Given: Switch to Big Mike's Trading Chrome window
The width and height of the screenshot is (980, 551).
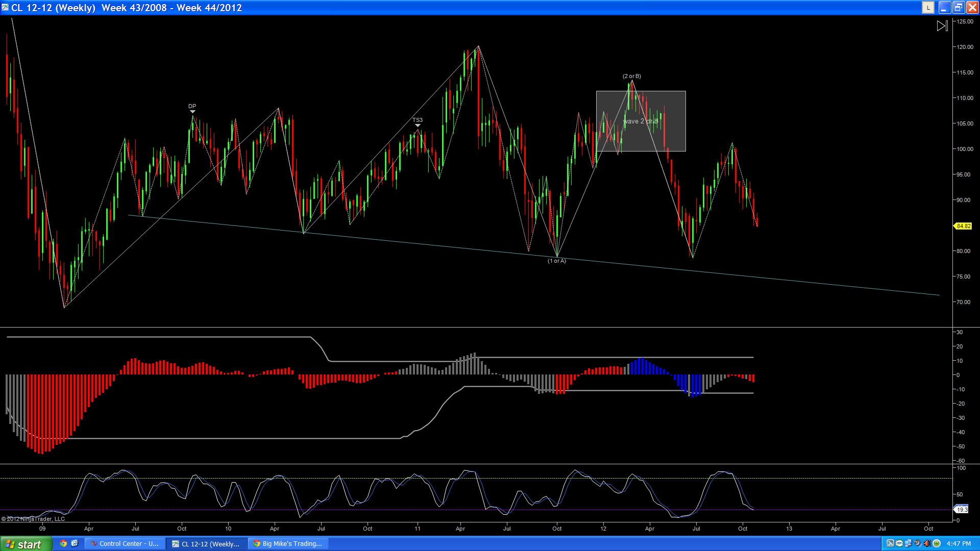Looking at the screenshot, I should [288, 544].
